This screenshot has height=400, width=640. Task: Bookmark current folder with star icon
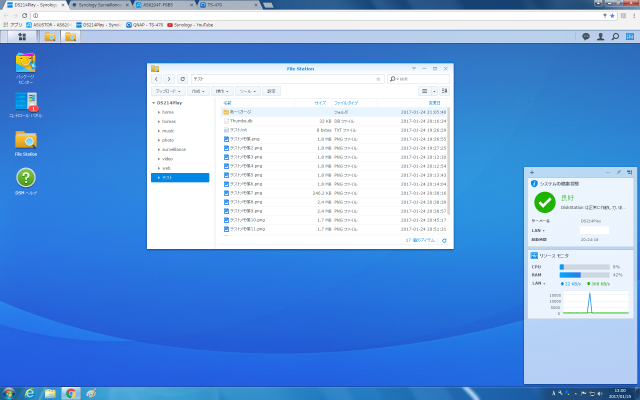377,78
